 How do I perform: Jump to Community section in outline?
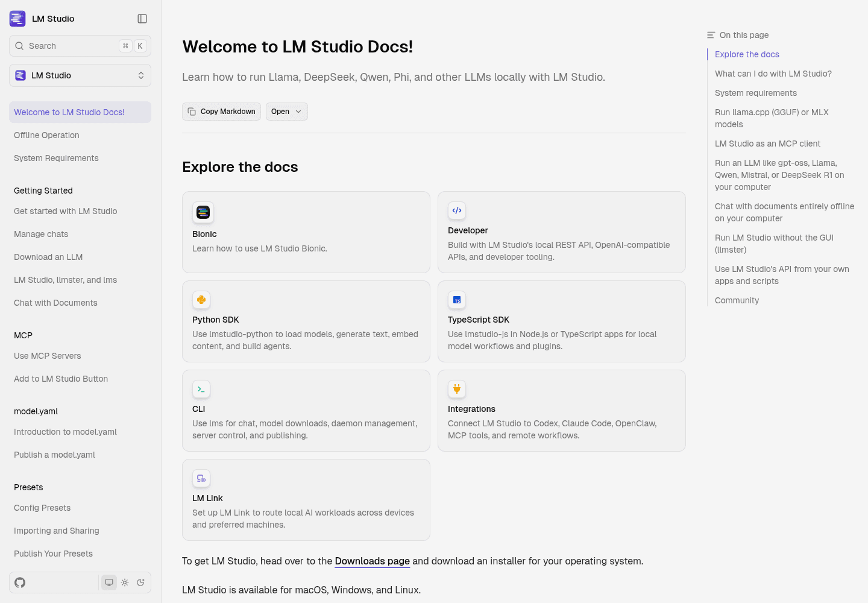(737, 300)
